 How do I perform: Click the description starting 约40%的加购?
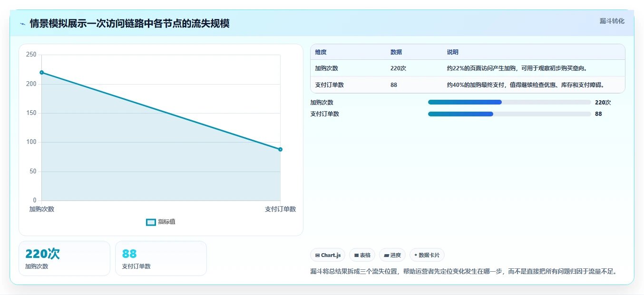point(526,85)
